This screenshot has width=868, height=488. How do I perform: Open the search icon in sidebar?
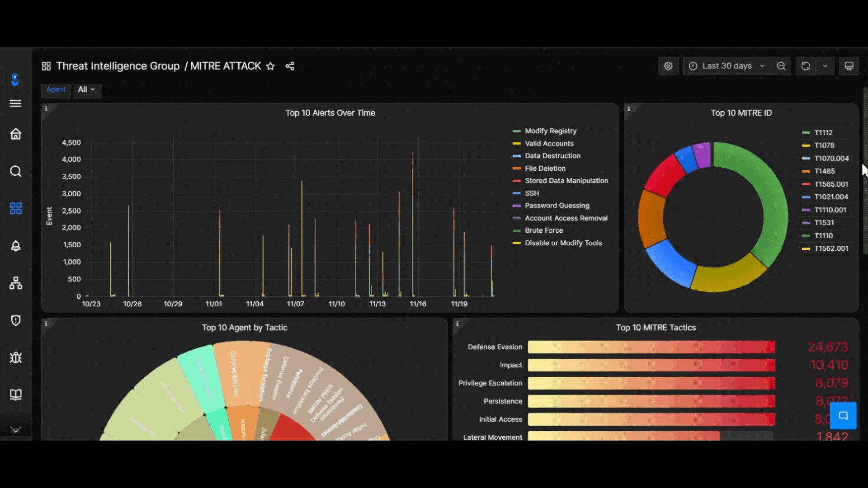click(16, 171)
